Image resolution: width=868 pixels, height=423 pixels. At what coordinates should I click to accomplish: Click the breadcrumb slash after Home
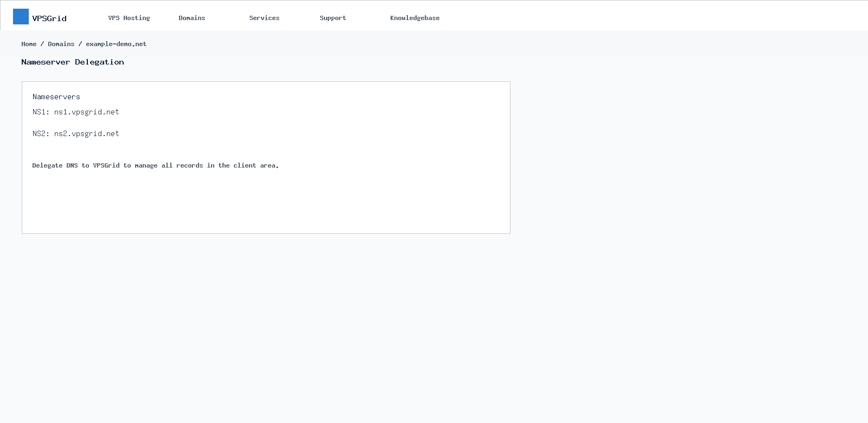[42, 44]
